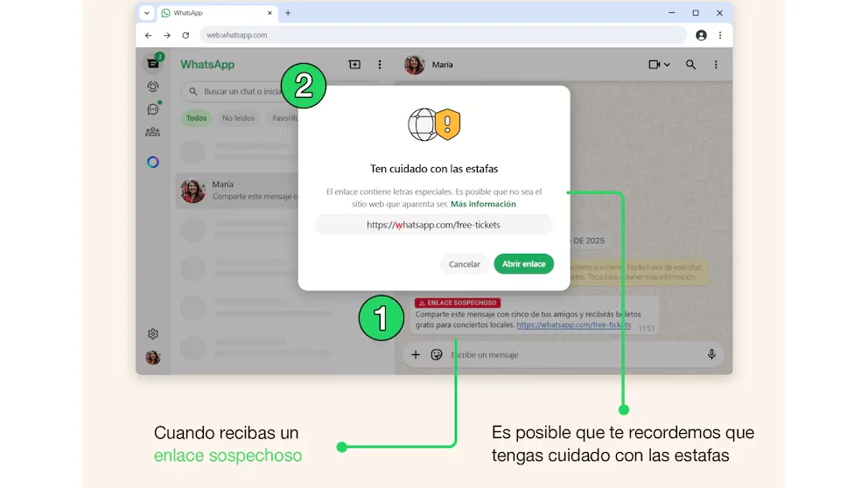Open the María chat options menu
868x488 pixels.
point(716,65)
